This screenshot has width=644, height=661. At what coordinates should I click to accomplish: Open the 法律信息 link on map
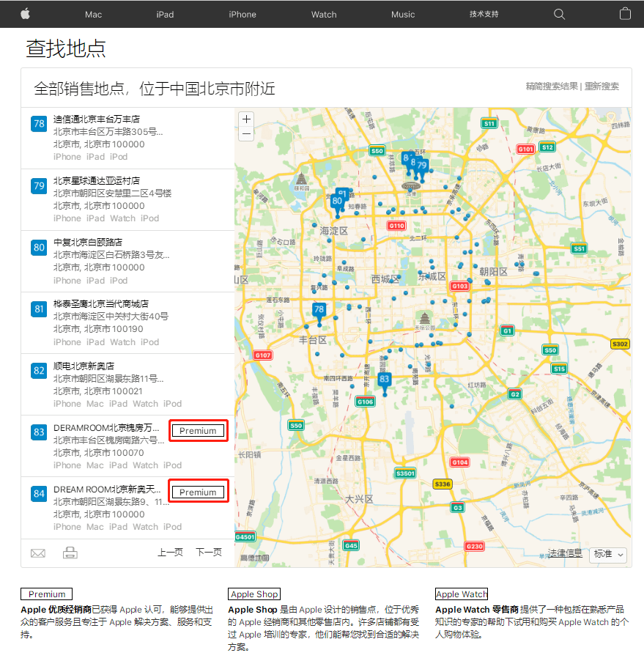(565, 553)
